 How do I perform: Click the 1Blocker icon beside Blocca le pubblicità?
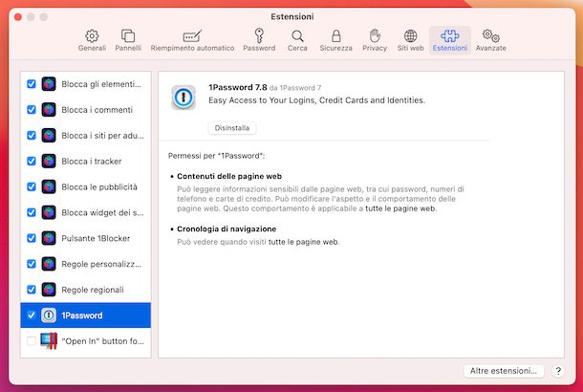[x=49, y=186]
